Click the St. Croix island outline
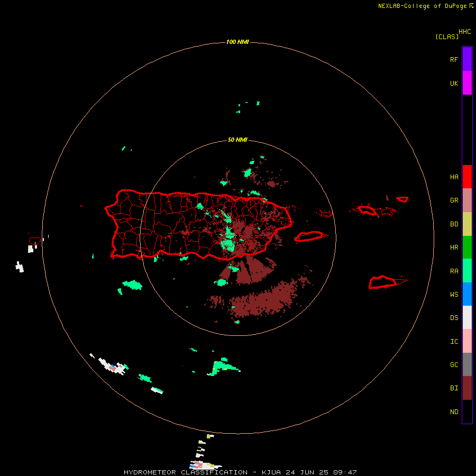This screenshot has height=476, width=476. (x=383, y=282)
